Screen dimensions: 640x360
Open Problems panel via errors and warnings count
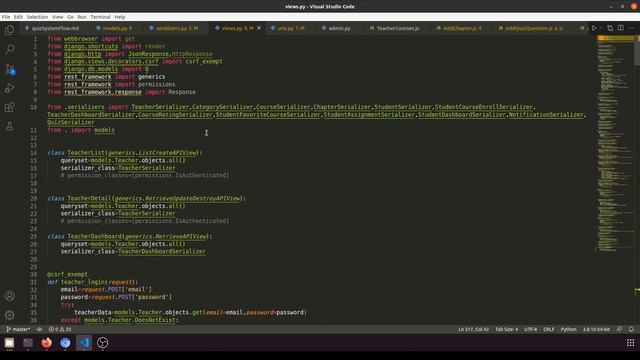click(60, 329)
